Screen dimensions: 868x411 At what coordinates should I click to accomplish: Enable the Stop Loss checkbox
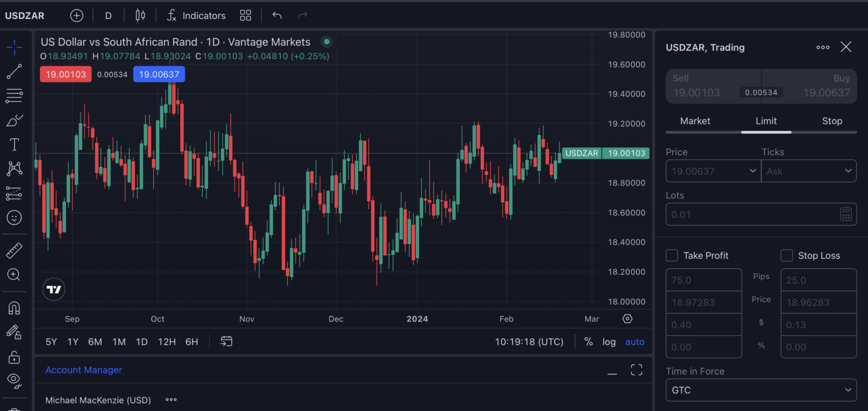[x=787, y=256]
